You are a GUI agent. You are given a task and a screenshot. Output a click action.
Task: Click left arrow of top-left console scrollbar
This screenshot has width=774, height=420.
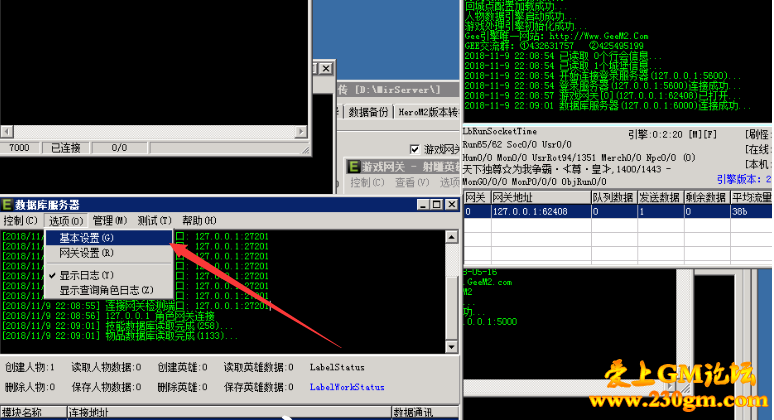(7, 132)
